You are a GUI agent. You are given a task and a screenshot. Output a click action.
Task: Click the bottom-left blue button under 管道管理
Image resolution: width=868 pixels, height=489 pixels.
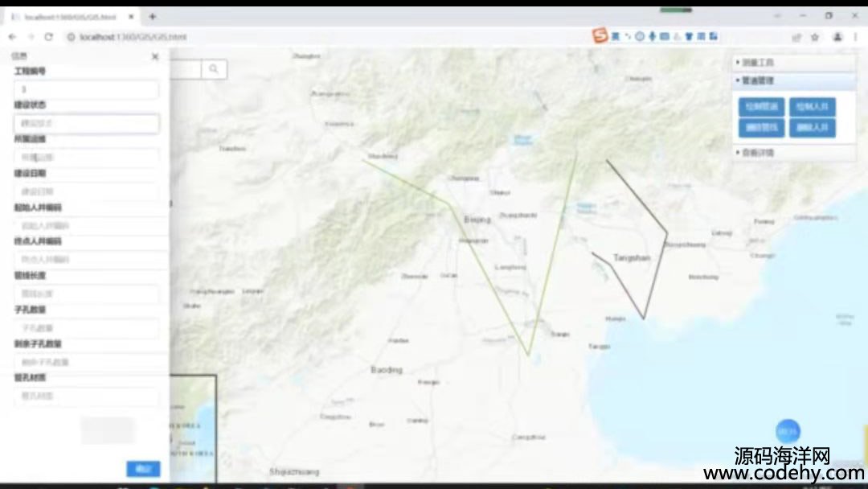761,127
